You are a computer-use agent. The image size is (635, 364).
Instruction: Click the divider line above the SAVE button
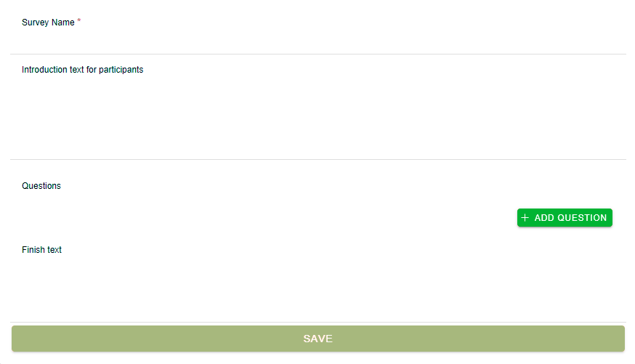[x=318, y=323]
